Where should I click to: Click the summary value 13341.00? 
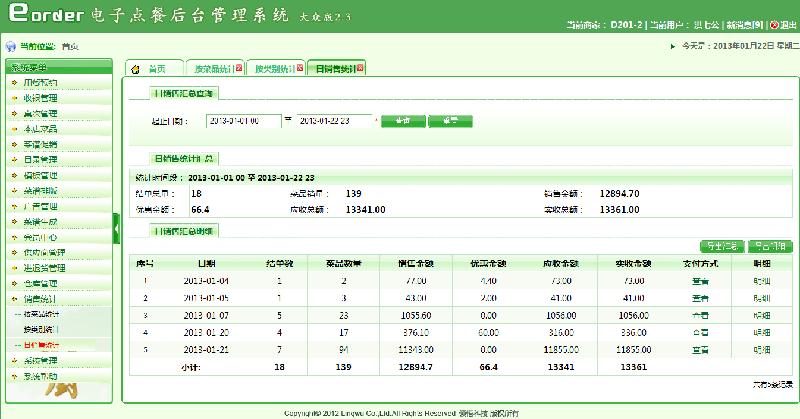(x=365, y=210)
